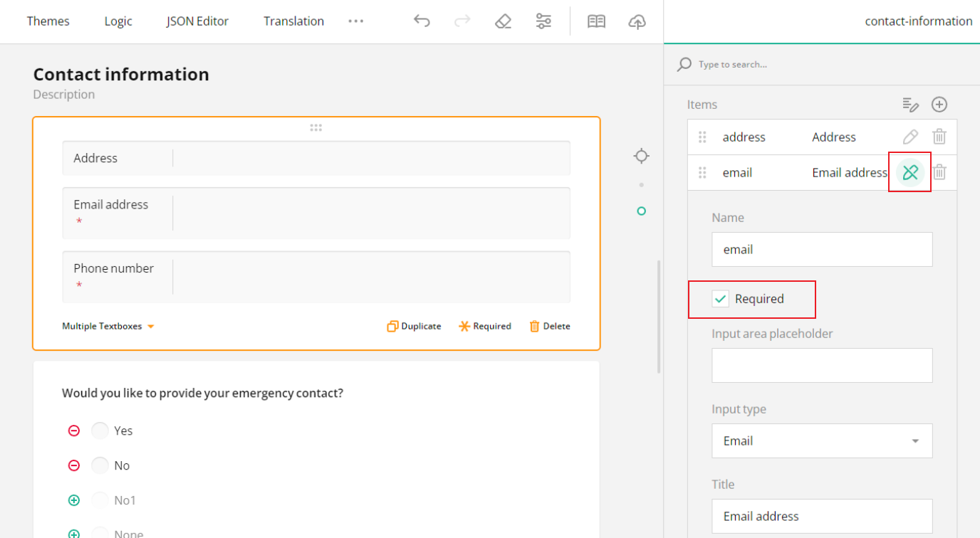This screenshot has width=980, height=538.
Task: Add a new item with the plus icon
Action: click(939, 104)
